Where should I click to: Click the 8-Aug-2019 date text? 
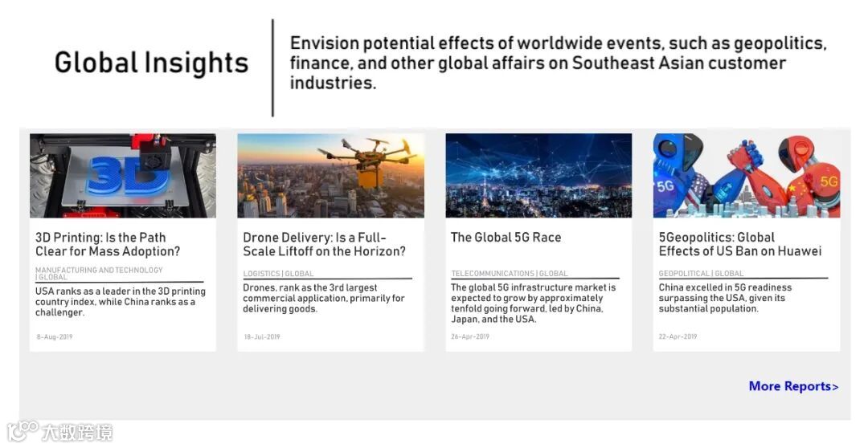[55, 336]
